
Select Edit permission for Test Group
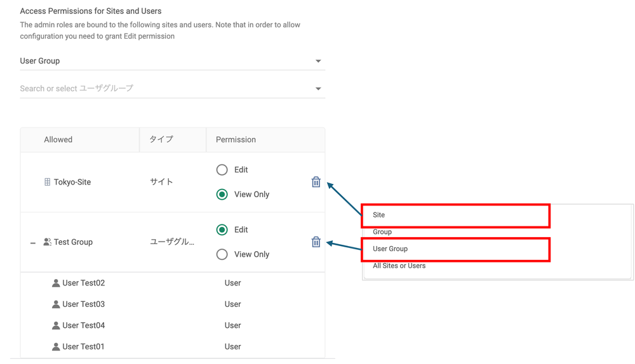222,230
